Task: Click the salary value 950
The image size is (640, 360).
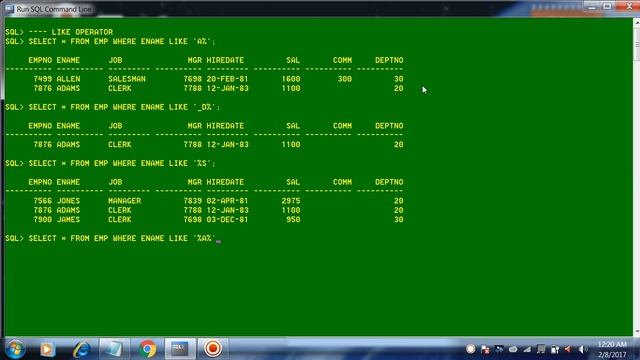Action: tap(293, 220)
